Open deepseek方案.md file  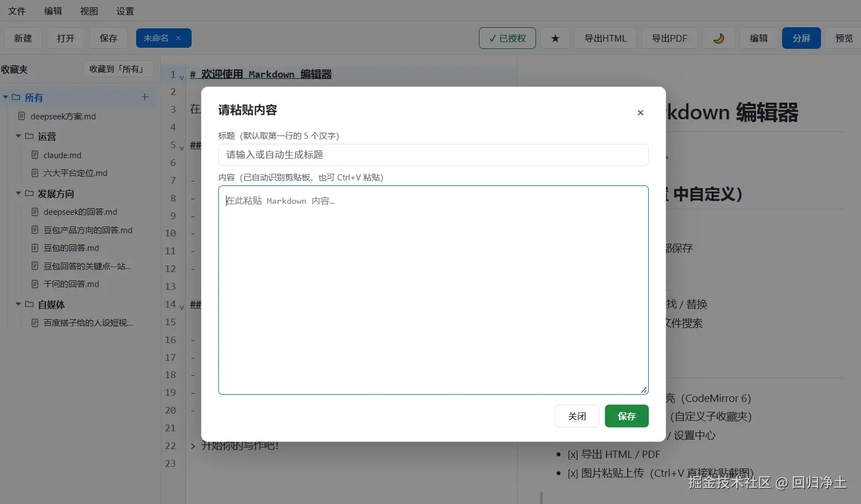(x=63, y=117)
